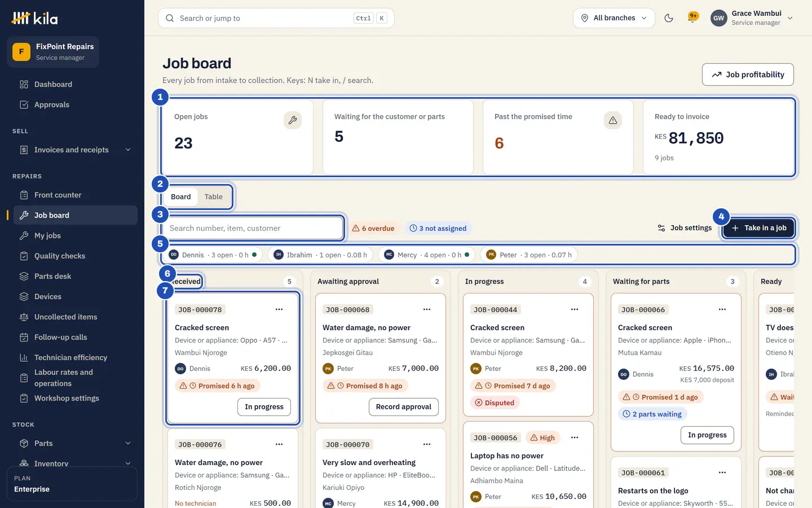The image size is (812, 508).
Task: Click warning icon on Past promised time card
Action: pyautogui.click(x=612, y=120)
